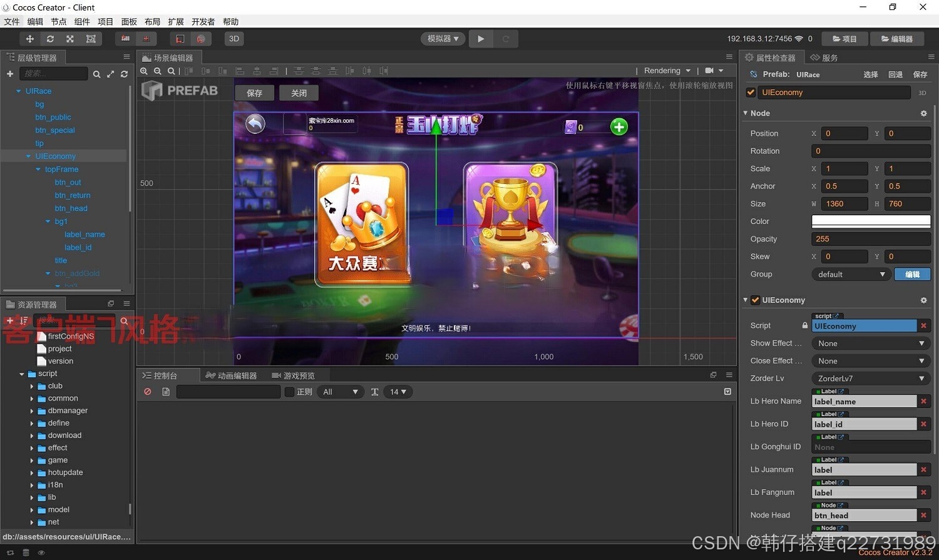Collapse the UIRace root node
This screenshot has width=939, height=560.
pos(18,91)
